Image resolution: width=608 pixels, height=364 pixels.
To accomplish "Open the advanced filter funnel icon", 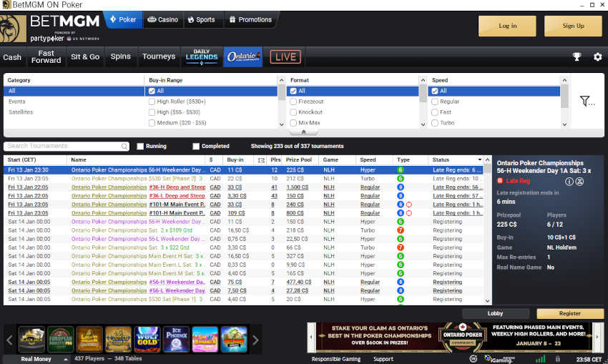I will pos(587,101).
